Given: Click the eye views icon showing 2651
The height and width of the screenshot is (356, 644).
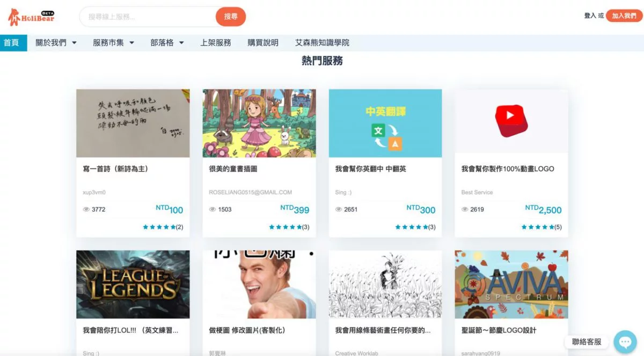Looking at the screenshot, I should [x=338, y=209].
